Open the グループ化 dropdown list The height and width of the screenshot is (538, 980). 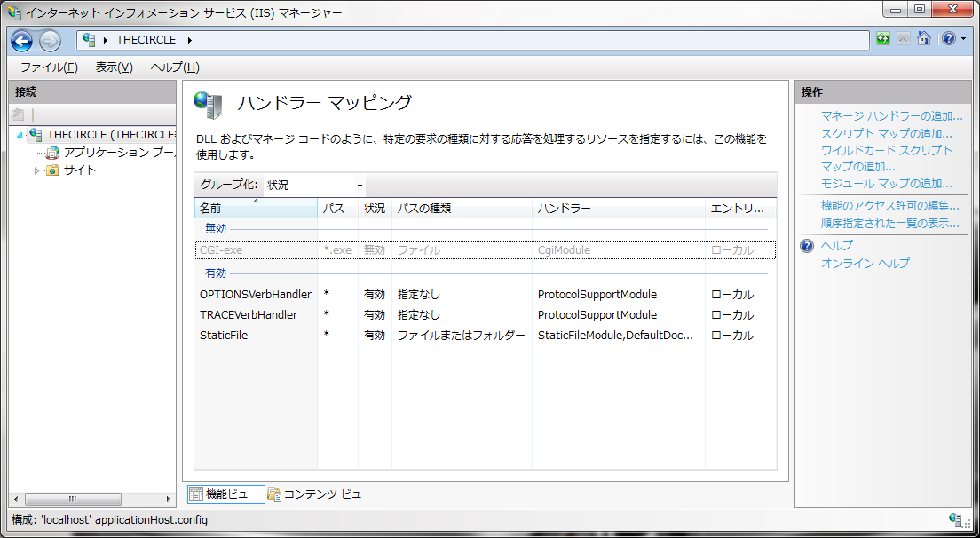pyautogui.click(x=315, y=186)
